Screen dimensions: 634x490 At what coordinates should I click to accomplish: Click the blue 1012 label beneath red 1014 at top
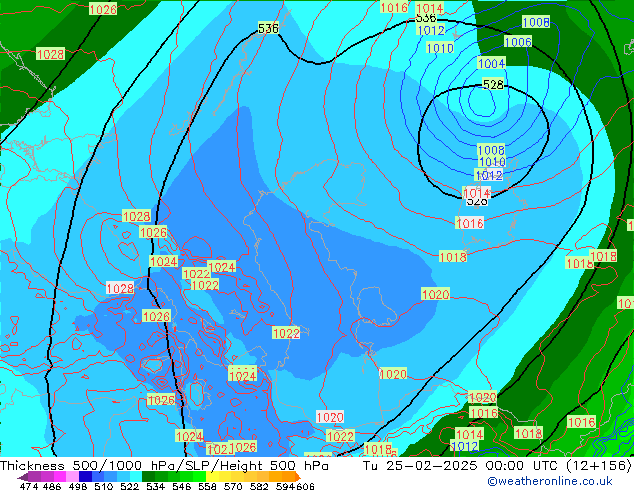[431, 30]
